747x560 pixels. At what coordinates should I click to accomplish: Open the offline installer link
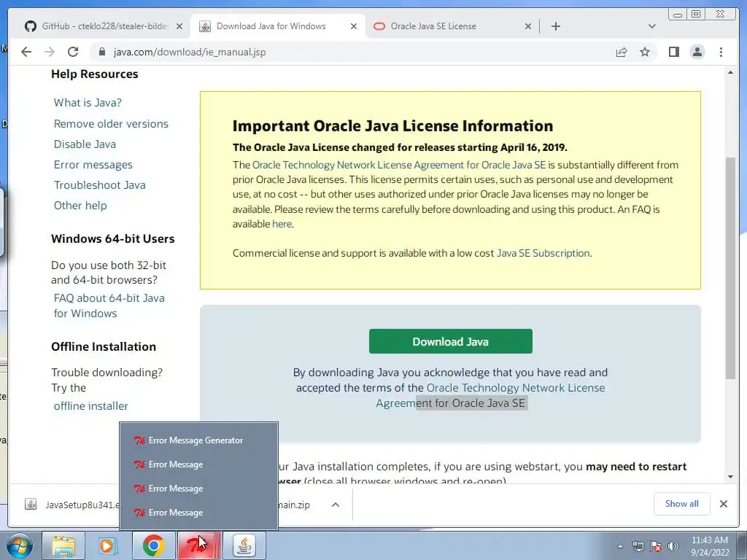pyautogui.click(x=90, y=405)
